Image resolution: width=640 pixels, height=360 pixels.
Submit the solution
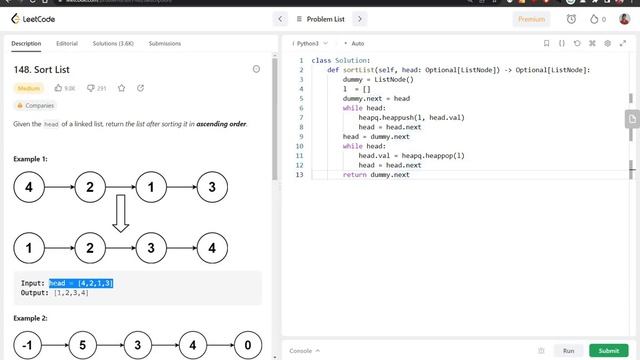pos(609,351)
